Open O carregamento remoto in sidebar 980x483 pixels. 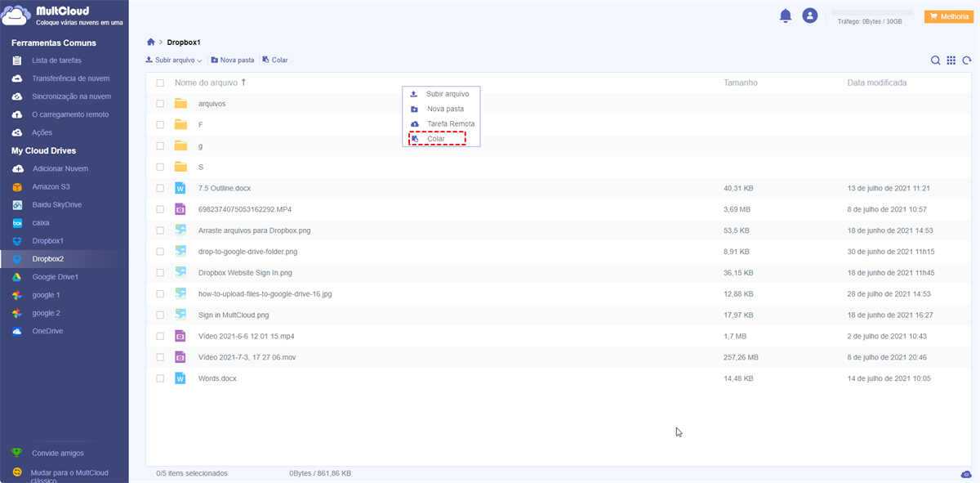coord(70,114)
